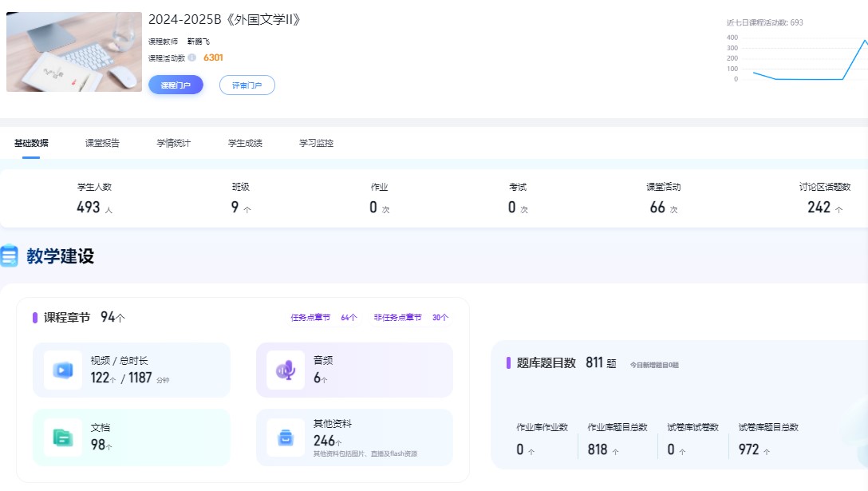Select the 基础数据 tab
Viewport: 868px width, 491px height.
click(x=31, y=143)
